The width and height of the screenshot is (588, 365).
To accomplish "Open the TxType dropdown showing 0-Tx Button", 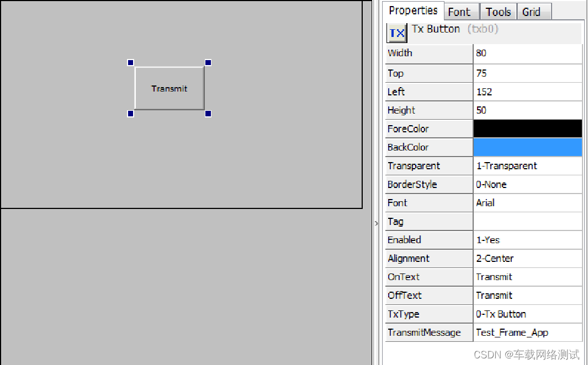I will pyautogui.click(x=527, y=314).
